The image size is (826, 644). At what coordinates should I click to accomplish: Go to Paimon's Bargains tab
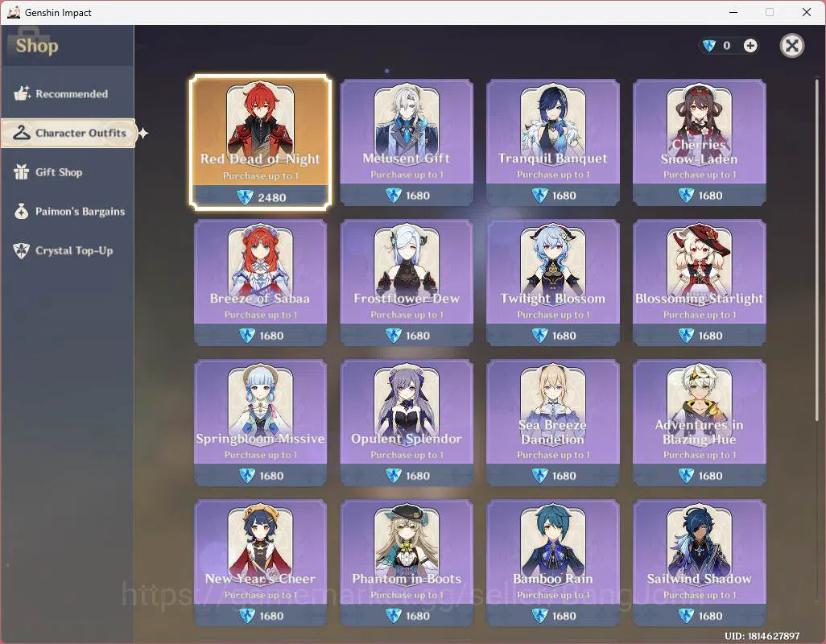[68, 211]
